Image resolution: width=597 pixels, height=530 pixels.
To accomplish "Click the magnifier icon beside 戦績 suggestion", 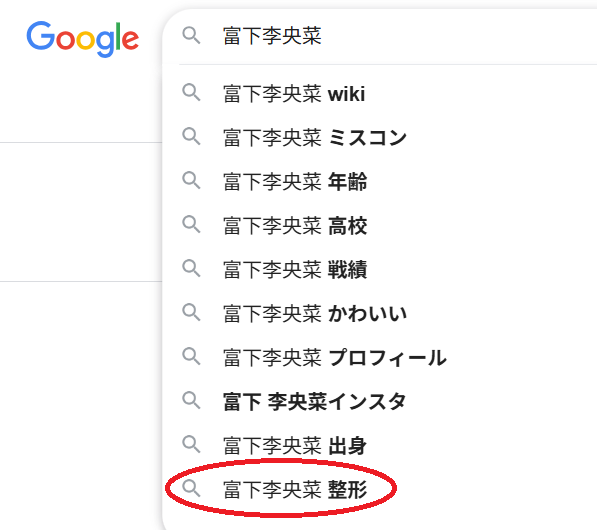I will click(x=191, y=268).
